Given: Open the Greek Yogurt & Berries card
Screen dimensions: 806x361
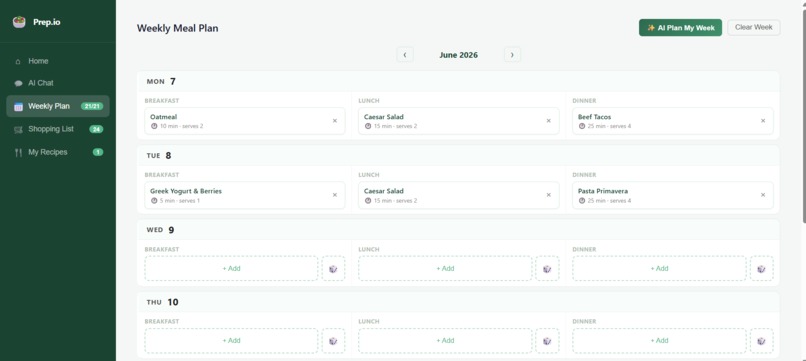Looking at the screenshot, I should pyautogui.click(x=245, y=195).
